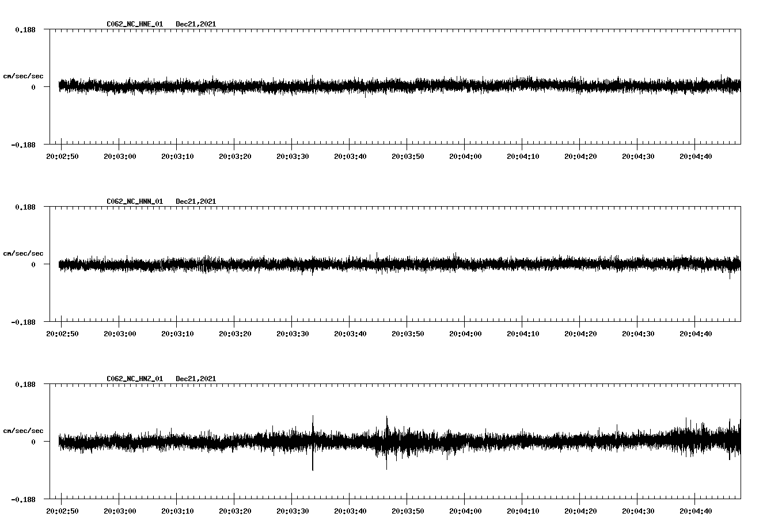Click cm/sec/sec unit label on HNN plot
782x532 pixels.
tap(23, 253)
